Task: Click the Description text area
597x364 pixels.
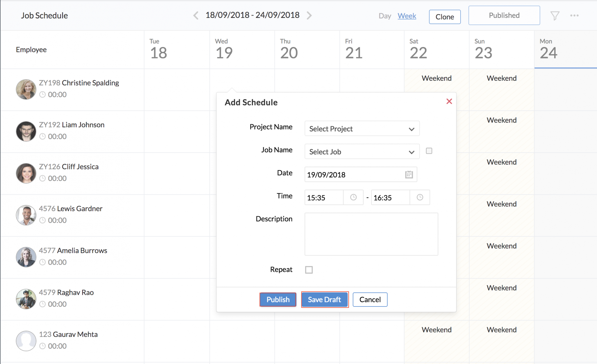Action: [371, 234]
